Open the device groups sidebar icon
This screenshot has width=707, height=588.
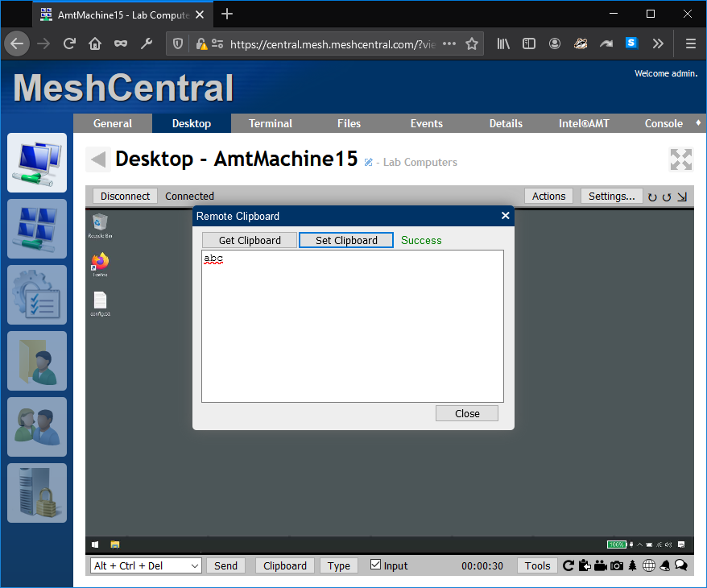(x=37, y=229)
